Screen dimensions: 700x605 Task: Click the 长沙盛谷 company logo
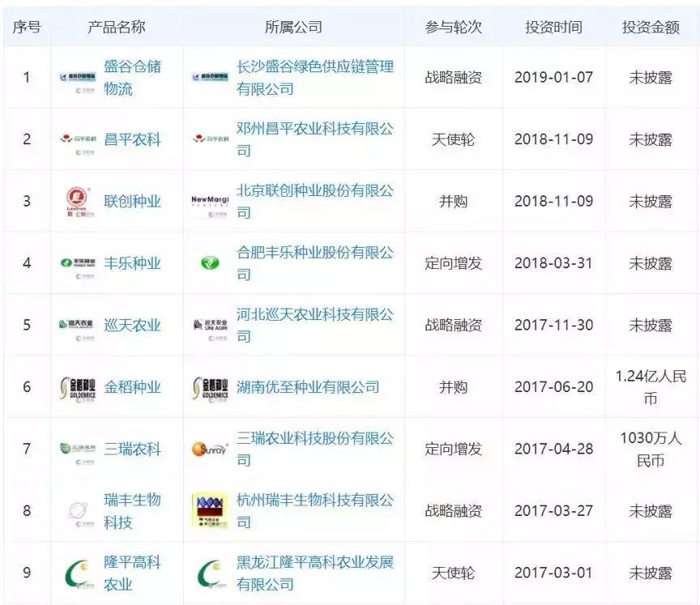(x=211, y=77)
